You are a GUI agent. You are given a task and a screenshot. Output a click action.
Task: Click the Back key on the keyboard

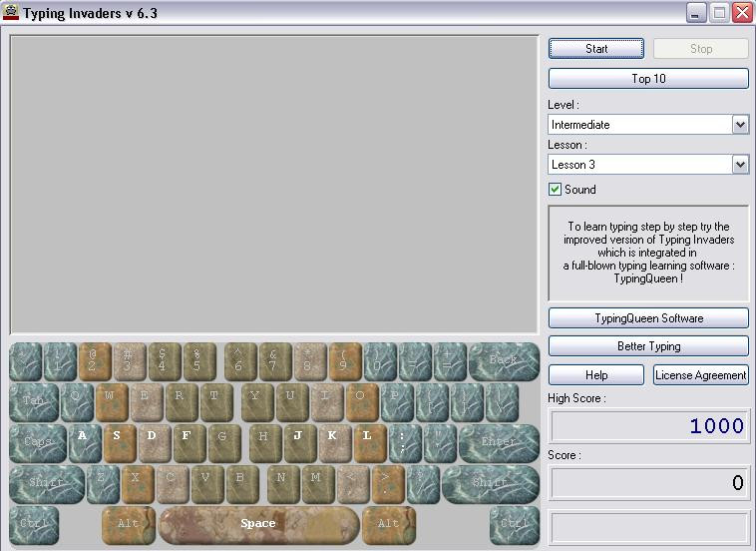[x=504, y=362]
